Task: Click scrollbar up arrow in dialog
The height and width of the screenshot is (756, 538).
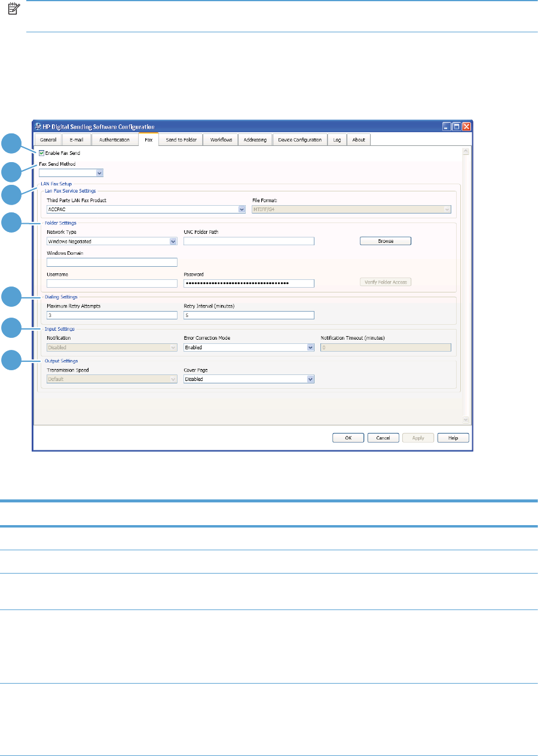Action: point(466,152)
